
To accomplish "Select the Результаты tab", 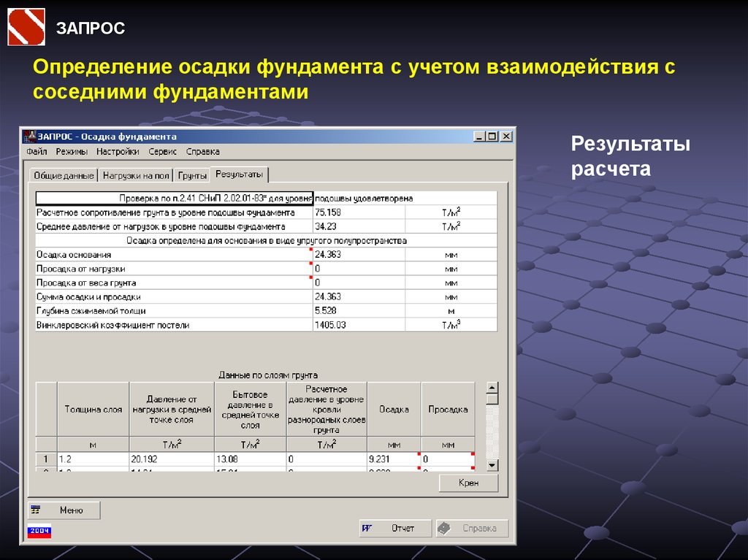I will pyautogui.click(x=239, y=174).
